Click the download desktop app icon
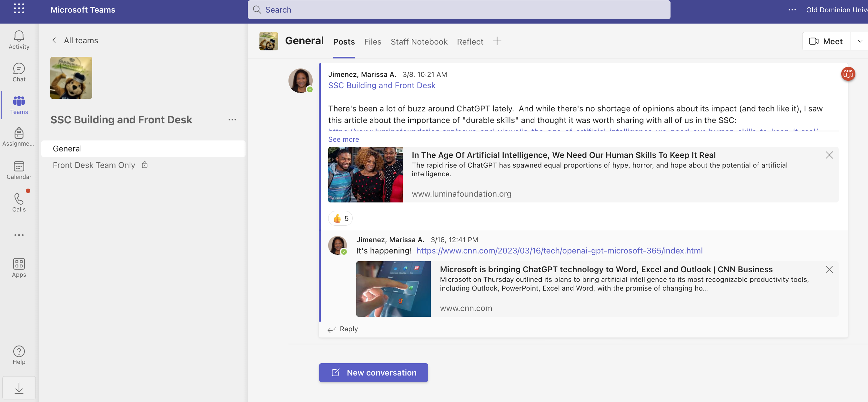 pos(19,388)
